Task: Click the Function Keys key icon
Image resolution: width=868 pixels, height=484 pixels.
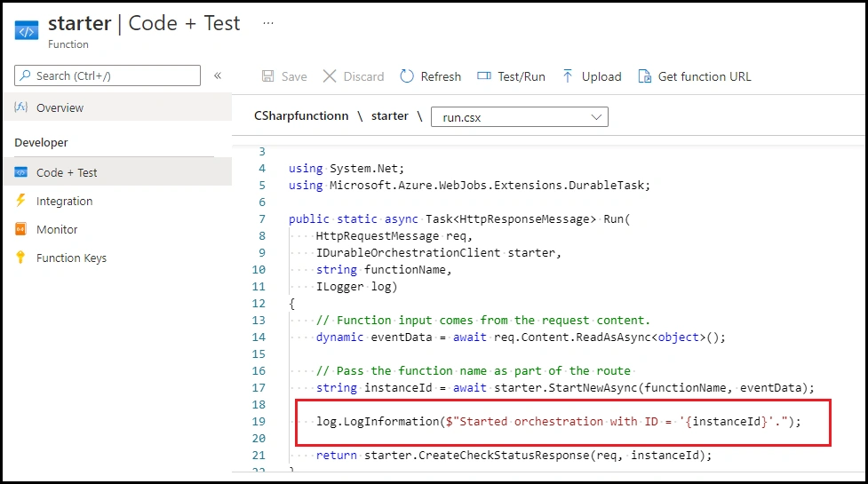Action: [x=20, y=258]
